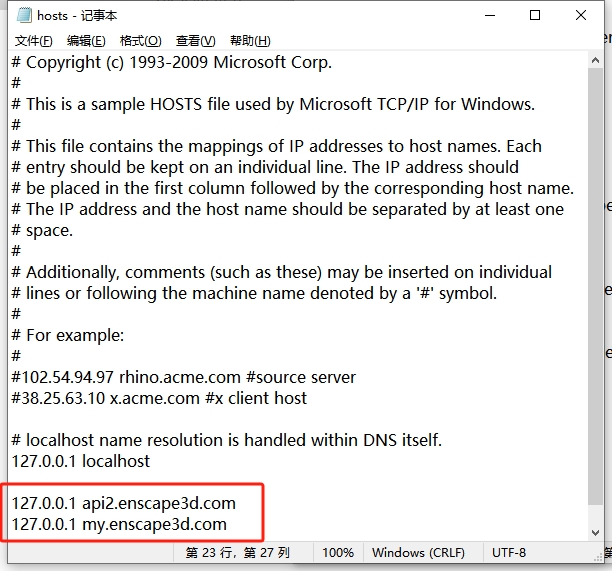Screen dimensions: 612x571
Task: Close the hosts Notepad window
Action: pyautogui.click(x=581, y=15)
